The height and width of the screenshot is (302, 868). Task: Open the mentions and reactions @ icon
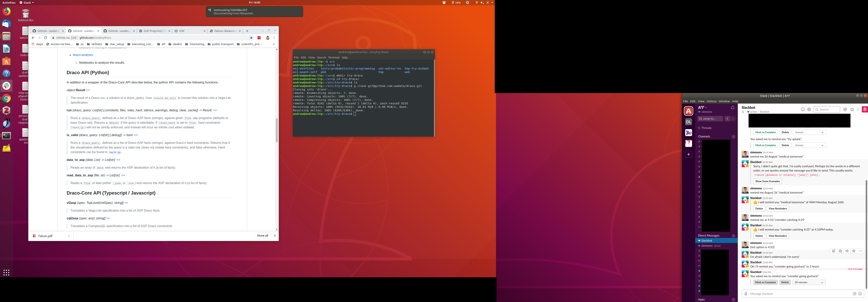coord(845,109)
